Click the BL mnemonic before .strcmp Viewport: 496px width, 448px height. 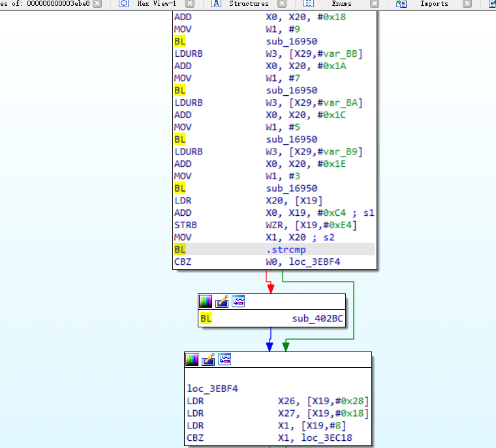[x=179, y=250]
